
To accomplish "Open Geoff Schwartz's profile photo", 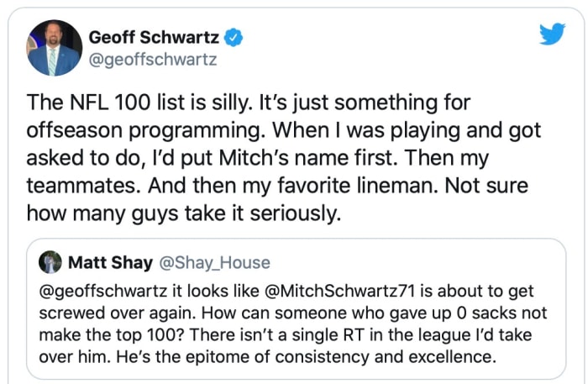I will coord(54,48).
